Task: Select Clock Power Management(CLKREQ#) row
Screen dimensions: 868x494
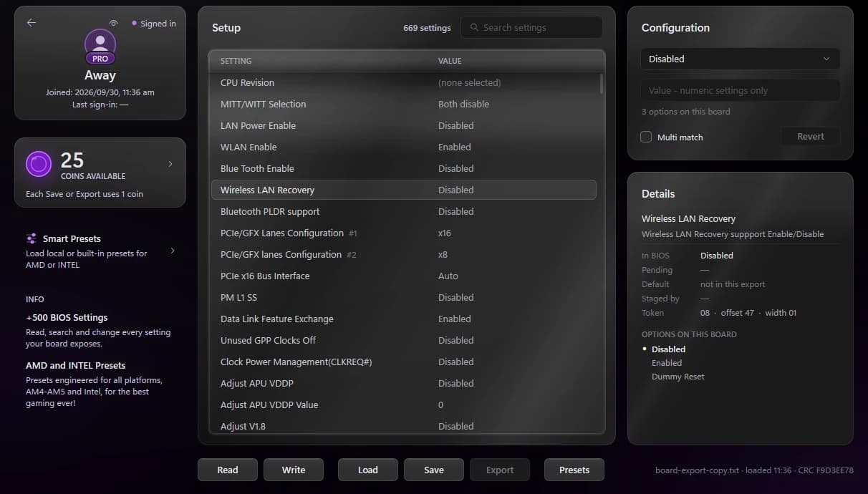Action: [x=404, y=362]
